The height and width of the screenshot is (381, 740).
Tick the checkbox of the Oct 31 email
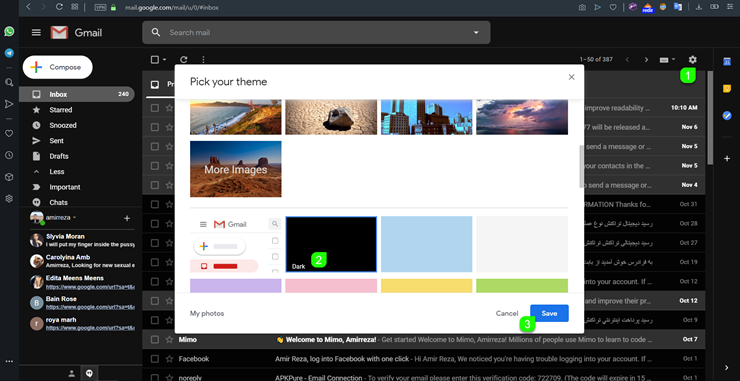(x=154, y=204)
